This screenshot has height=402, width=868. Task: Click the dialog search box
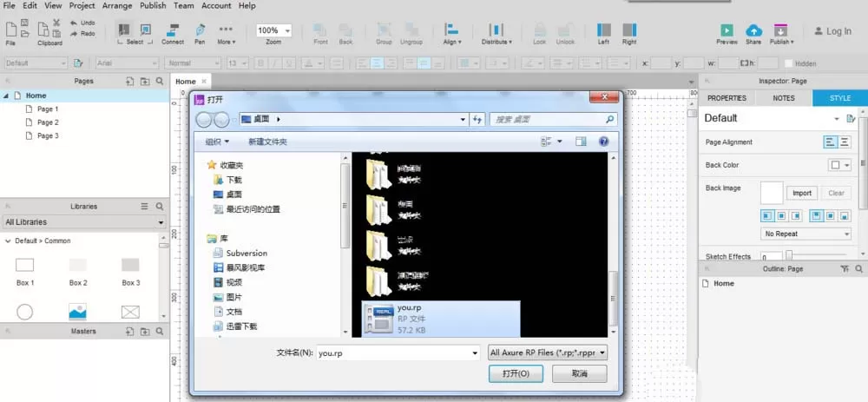click(x=554, y=119)
